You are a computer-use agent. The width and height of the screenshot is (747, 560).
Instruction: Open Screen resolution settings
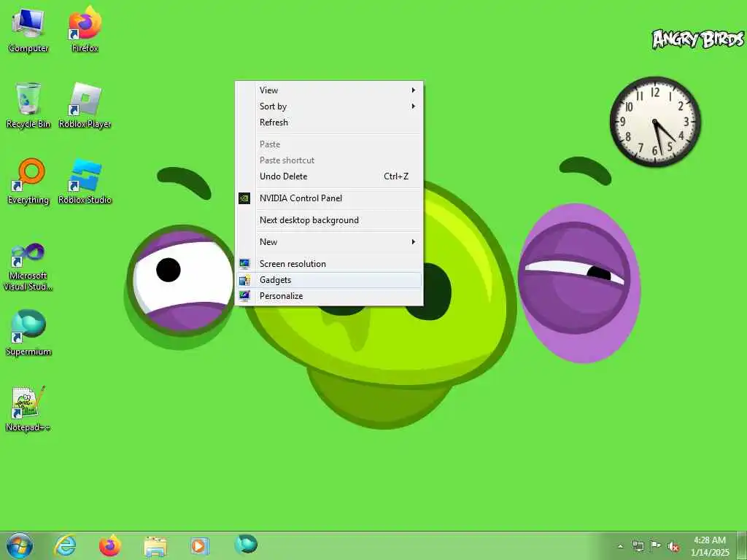point(329,264)
